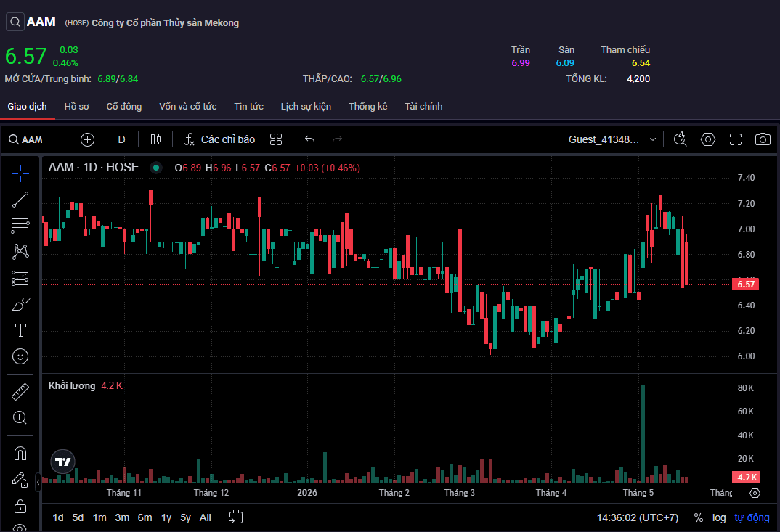Screen dimensions: 780x532
Task: Set chart range to 3m
Action: click(x=122, y=517)
